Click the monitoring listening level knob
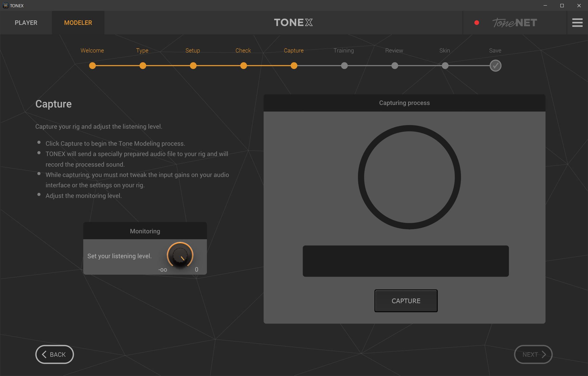This screenshot has height=376, width=588. 180,255
